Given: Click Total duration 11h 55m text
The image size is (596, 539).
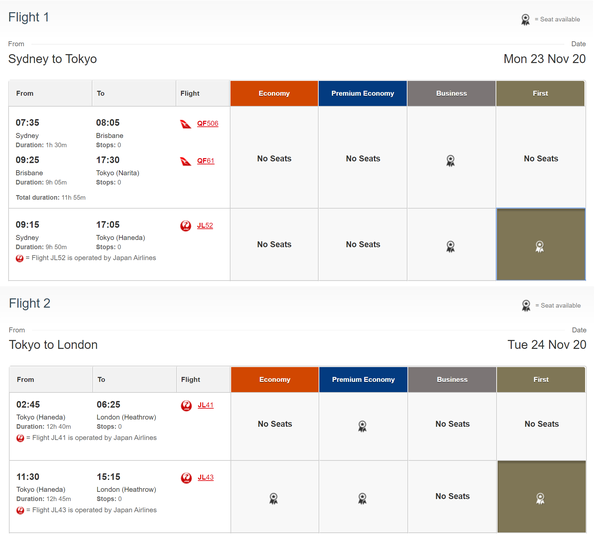Looking at the screenshot, I should pyautogui.click(x=51, y=198).
